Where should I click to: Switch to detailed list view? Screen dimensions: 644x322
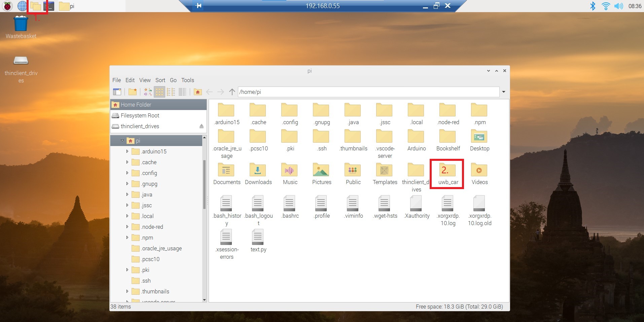182,92
